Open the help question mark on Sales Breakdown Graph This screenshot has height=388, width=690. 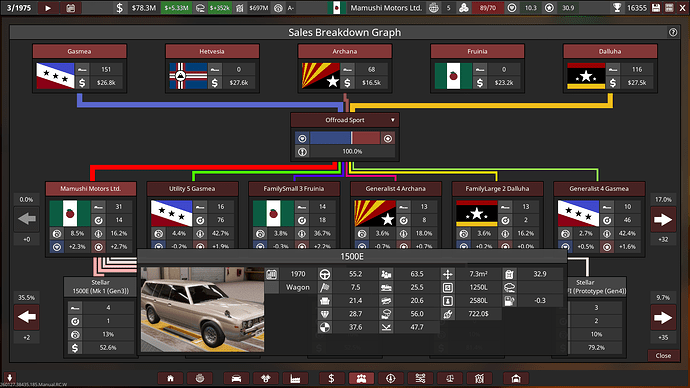672,32
